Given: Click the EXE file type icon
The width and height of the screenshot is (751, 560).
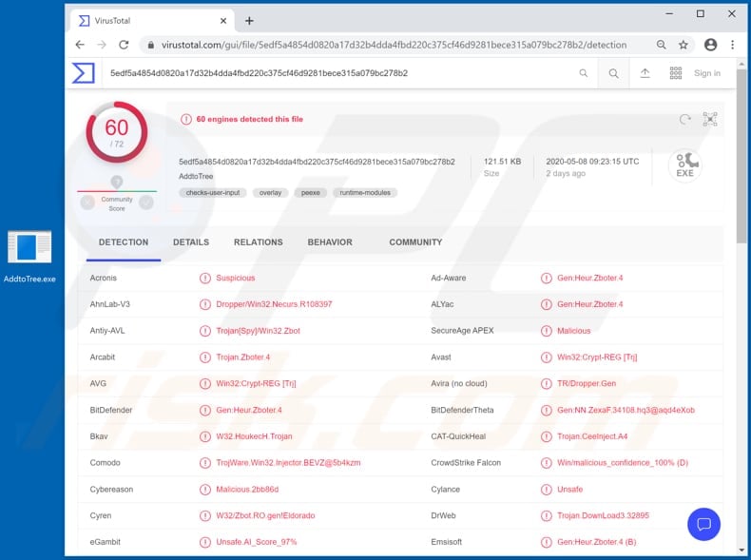Looking at the screenshot, I should tap(684, 165).
